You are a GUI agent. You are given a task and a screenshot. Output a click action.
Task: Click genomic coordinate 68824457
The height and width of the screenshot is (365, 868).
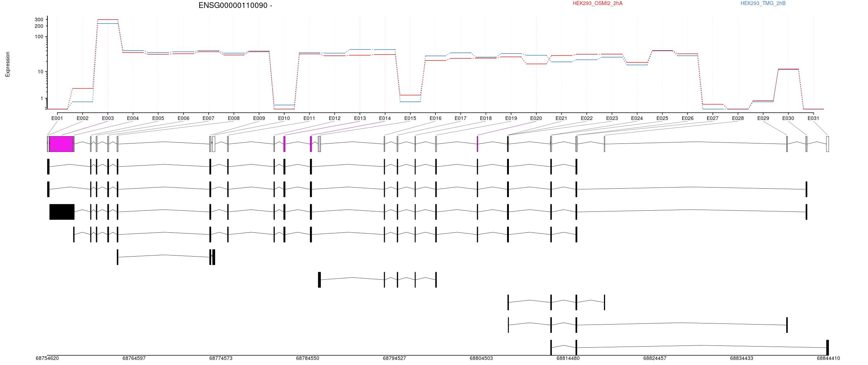tap(655, 358)
